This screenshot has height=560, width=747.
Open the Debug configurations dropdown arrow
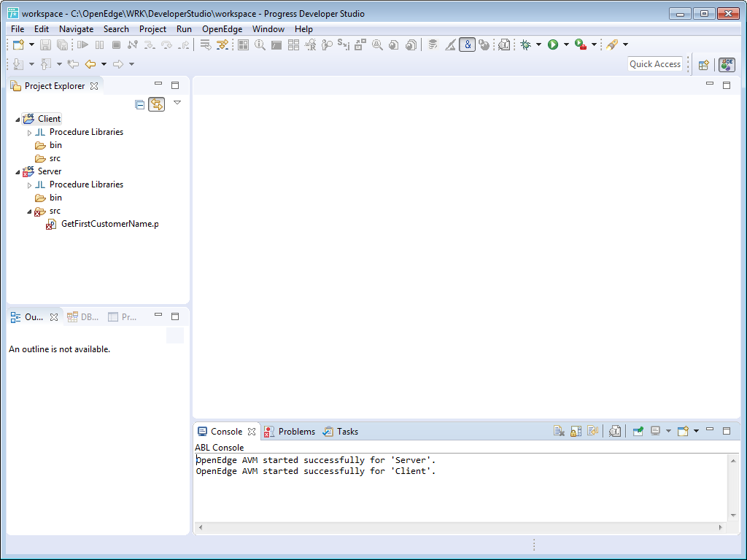tap(538, 44)
